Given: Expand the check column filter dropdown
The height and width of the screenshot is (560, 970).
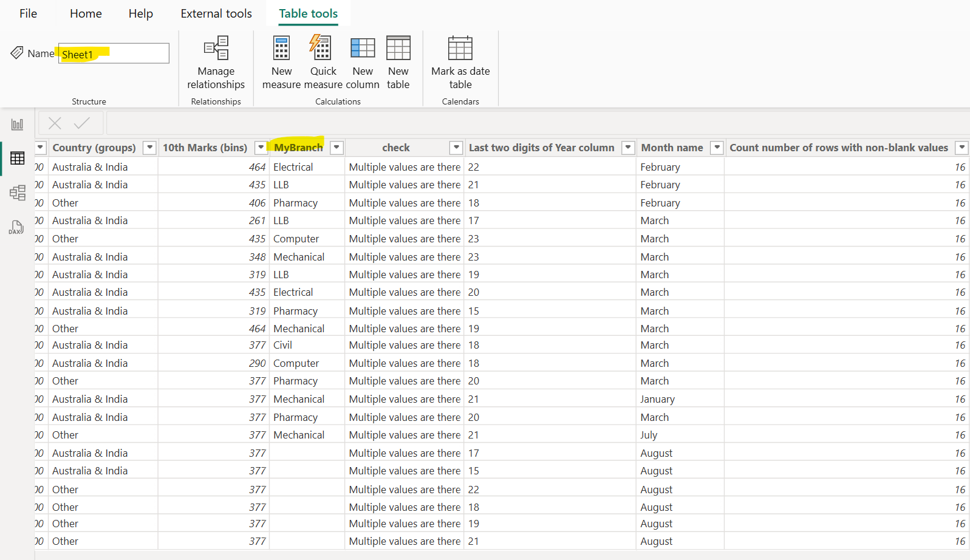Looking at the screenshot, I should [x=456, y=148].
